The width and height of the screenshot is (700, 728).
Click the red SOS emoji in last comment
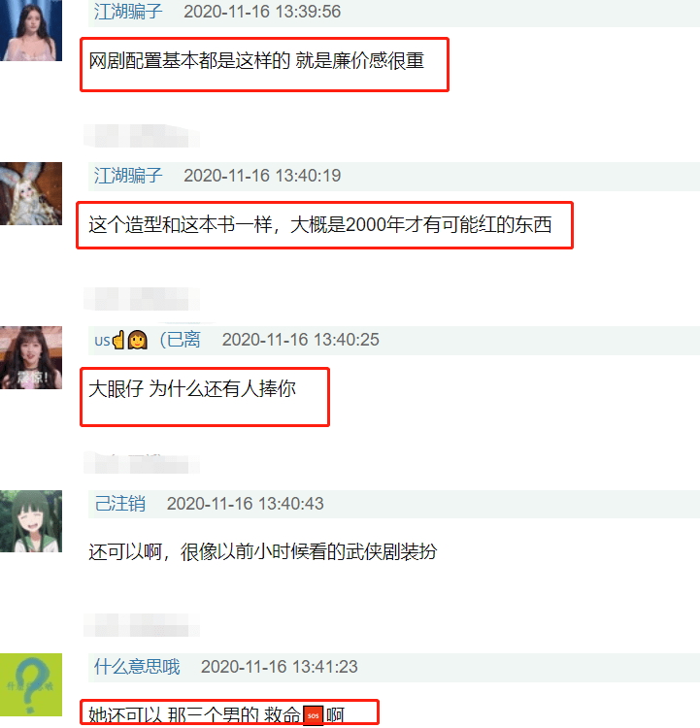(x=313, y=715)
